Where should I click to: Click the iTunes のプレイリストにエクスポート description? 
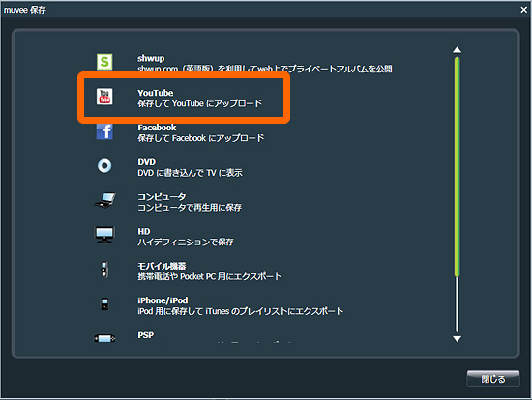pyautogui.click(x=241, y=311)
